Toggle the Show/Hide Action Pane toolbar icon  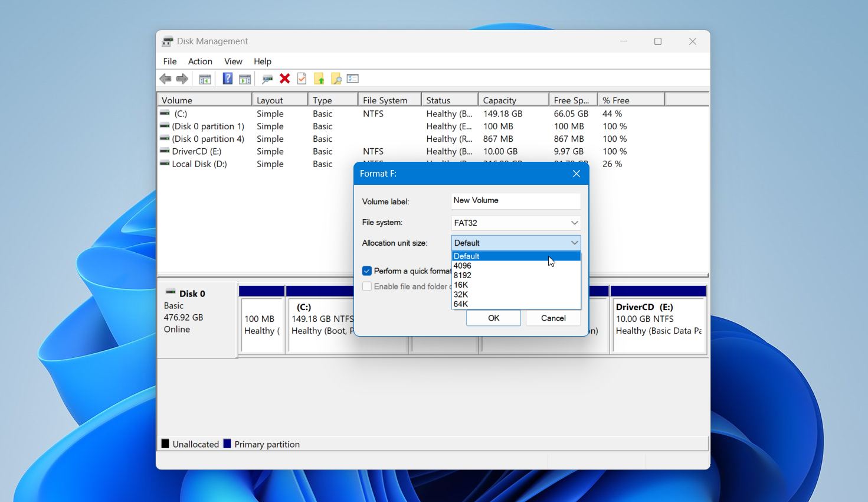click(x=245, y=79)
